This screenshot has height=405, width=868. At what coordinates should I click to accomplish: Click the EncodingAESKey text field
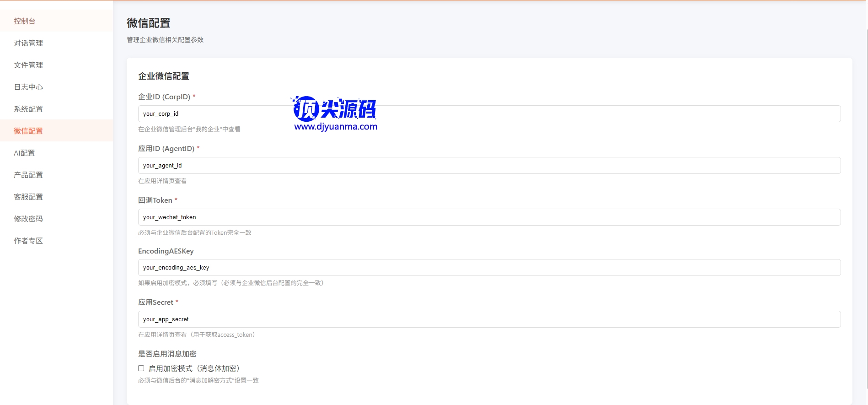(x=489, y=268)
